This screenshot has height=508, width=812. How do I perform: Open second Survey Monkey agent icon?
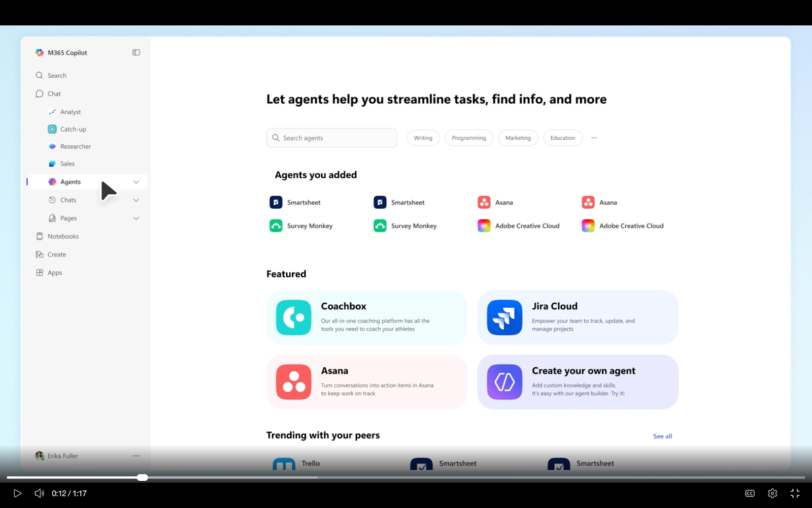coord(380,226)
